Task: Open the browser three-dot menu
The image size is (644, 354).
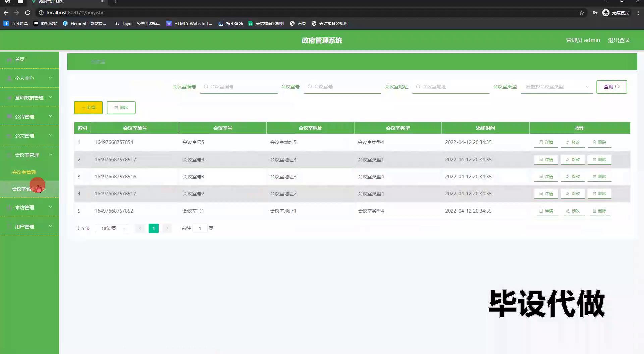Action: (x=638, y=13)
